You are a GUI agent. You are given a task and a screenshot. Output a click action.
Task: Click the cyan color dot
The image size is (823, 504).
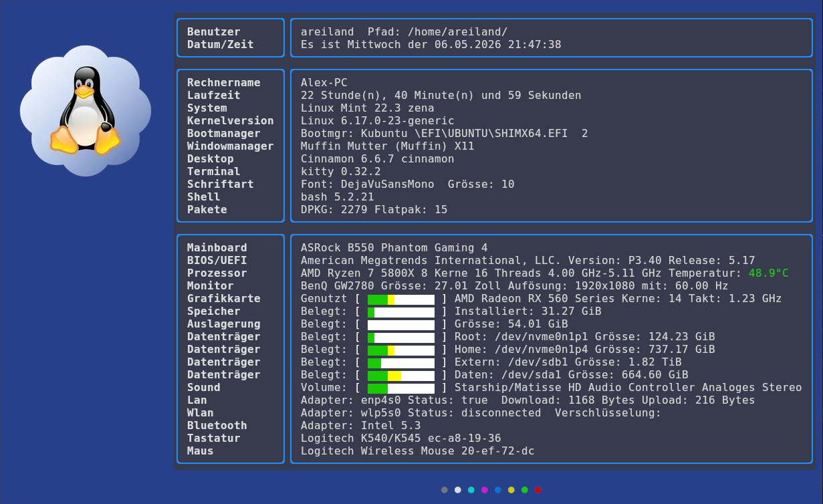click(471, 490)
